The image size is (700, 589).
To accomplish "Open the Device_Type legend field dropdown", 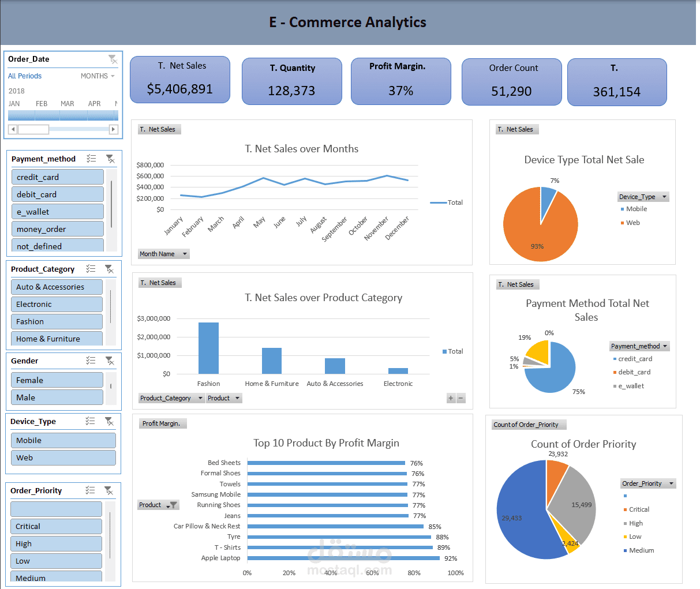I will click(x=664, y=197).
